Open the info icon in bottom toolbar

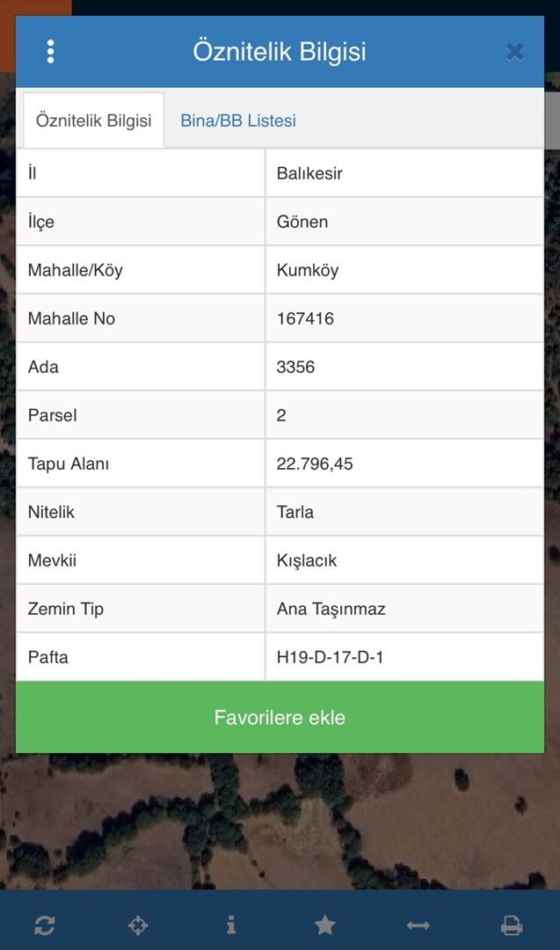pyautogui.click(x=230, y=924)
